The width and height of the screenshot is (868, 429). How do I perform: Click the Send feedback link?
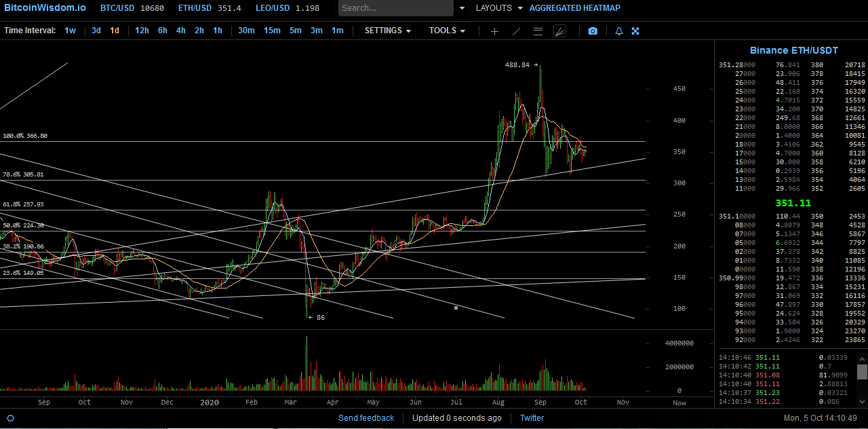pyautogui.click(x=366, y=418)
